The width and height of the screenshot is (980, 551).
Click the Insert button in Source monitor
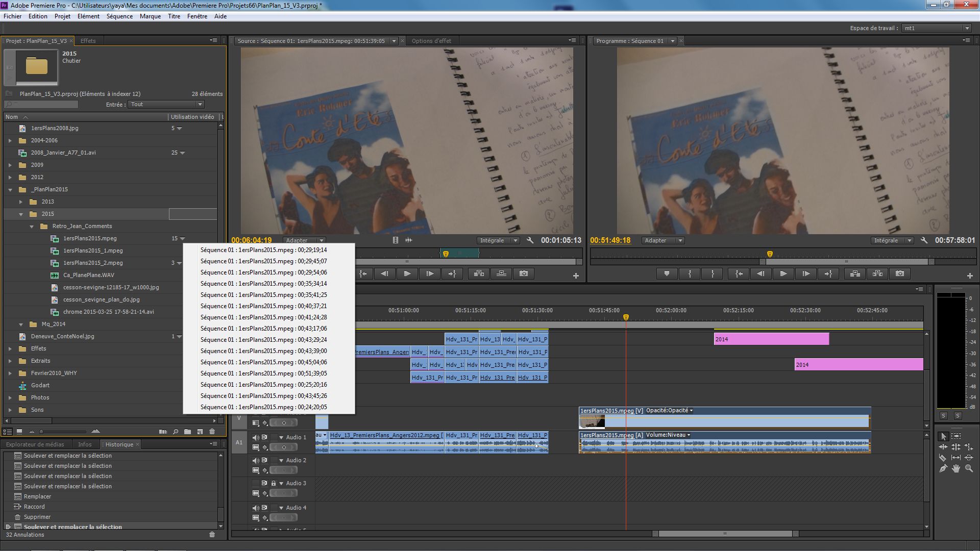click(479, 273)
